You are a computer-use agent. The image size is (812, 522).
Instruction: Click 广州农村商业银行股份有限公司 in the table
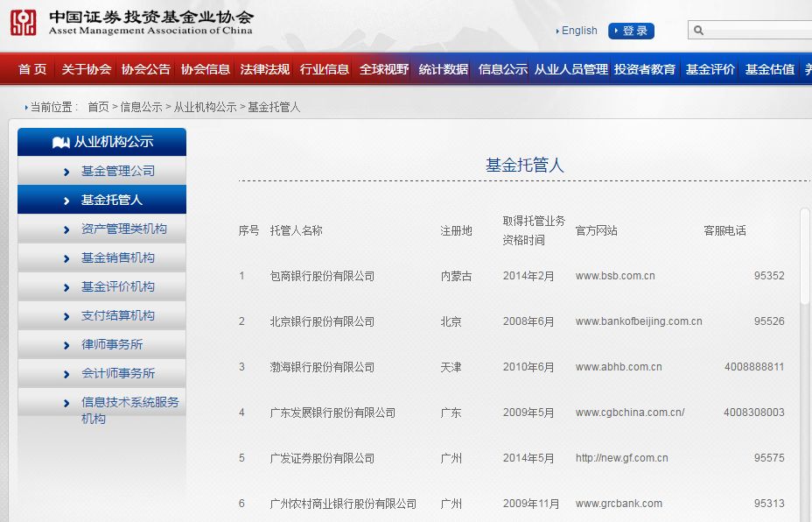tap(343, 504)
